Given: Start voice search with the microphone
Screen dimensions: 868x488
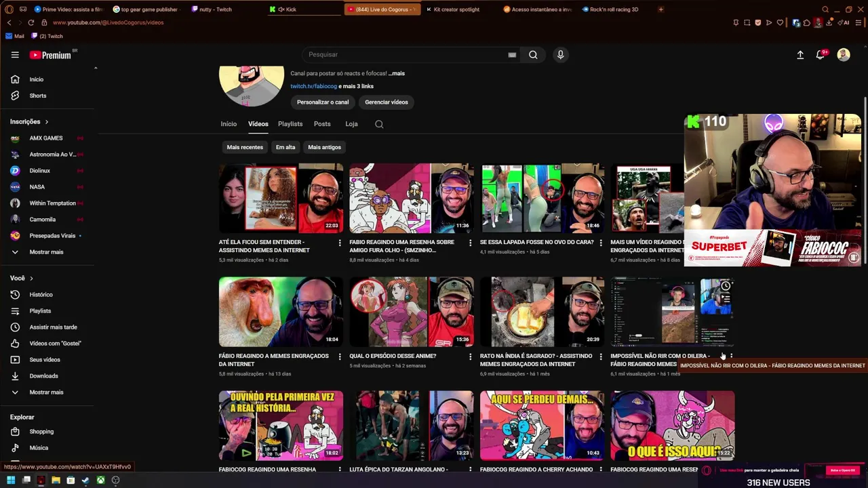Looking at the screenshot, I should pyautogui.click(x=560, y=55).
